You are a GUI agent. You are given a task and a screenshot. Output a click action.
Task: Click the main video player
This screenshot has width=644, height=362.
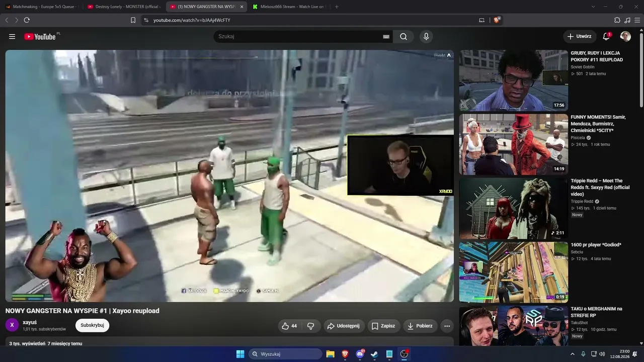[x=229, y=175]
